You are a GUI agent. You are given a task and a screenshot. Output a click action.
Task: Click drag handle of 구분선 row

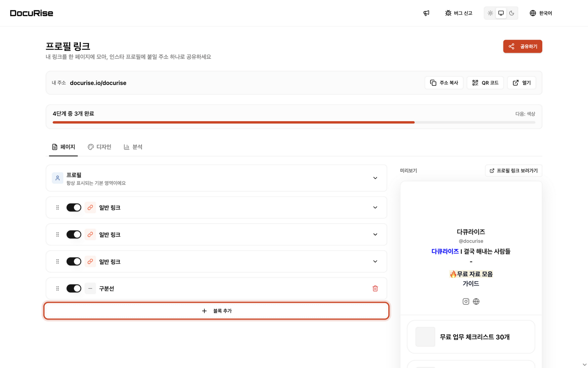(x=58, y=288)
